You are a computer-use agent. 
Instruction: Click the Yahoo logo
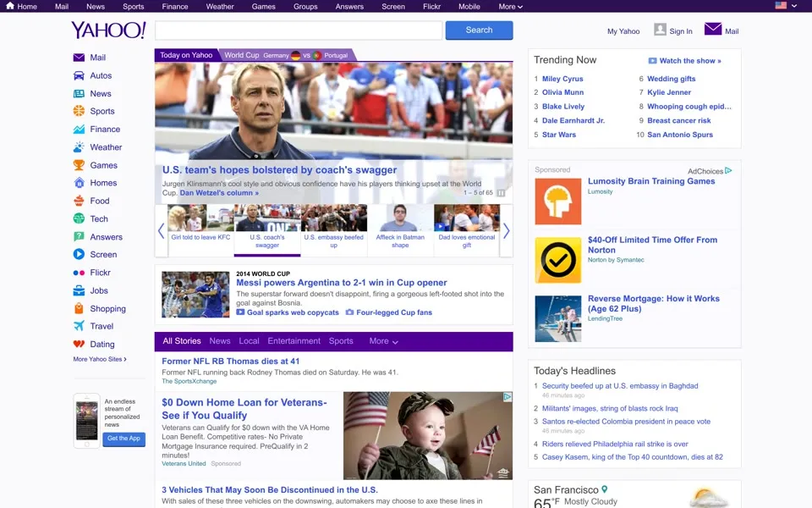click(108, 30)
